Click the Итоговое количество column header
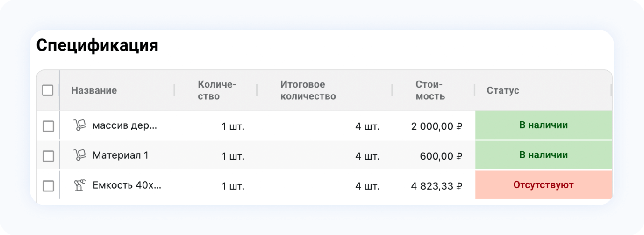Viewport: 644px width, 235px height. pos(308,90)
